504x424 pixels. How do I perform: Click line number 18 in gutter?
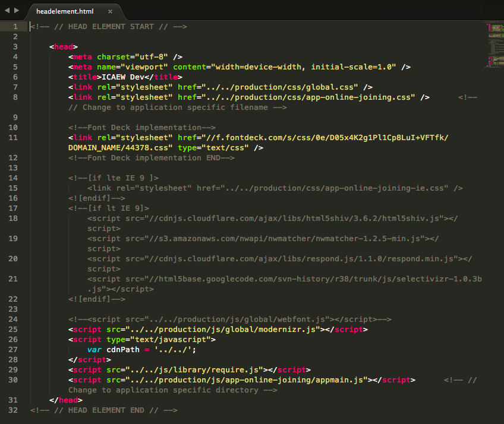13,219
